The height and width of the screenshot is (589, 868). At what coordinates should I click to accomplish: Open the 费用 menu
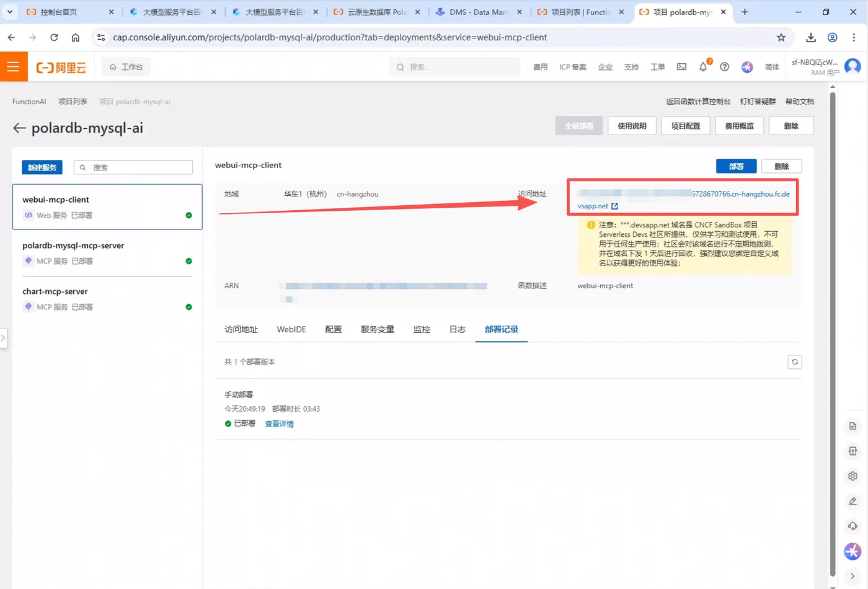pyautogui.click(x=540, y=67)
